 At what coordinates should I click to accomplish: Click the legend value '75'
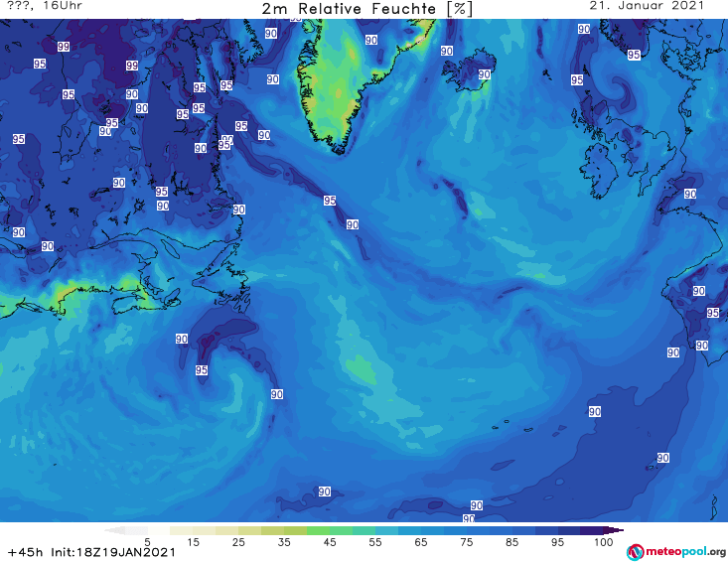[467, 542]
